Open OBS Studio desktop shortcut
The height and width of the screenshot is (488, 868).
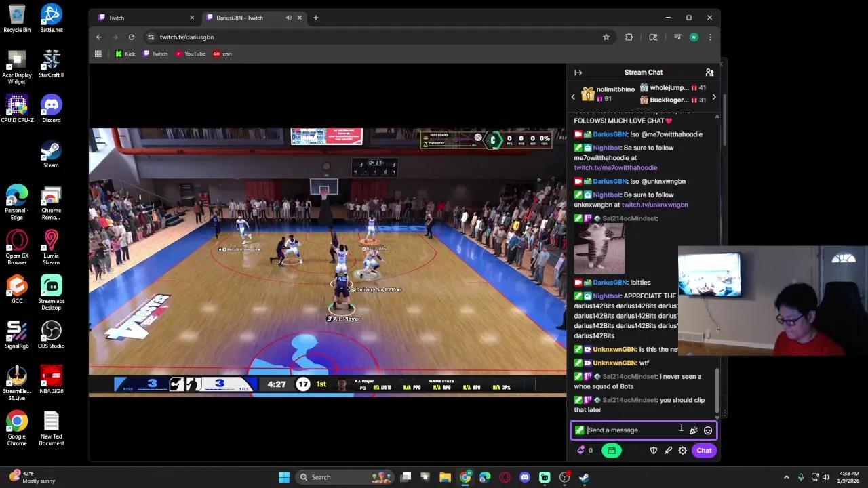click(x=52, y=335)
